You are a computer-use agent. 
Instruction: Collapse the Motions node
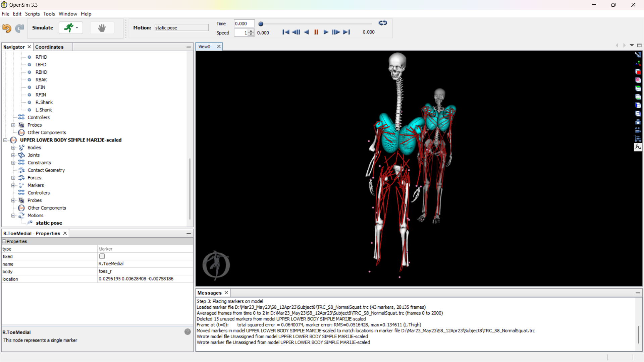pos(13,216)
